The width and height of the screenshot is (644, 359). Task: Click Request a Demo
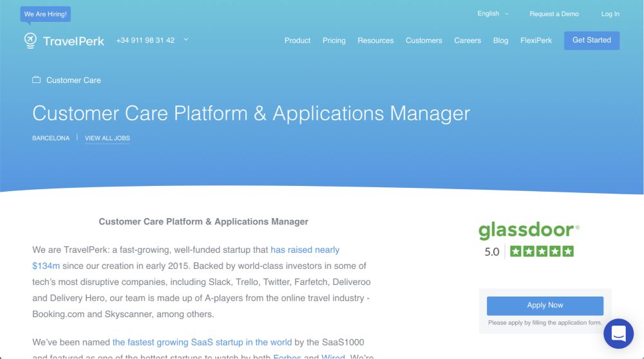coord(554,14)
